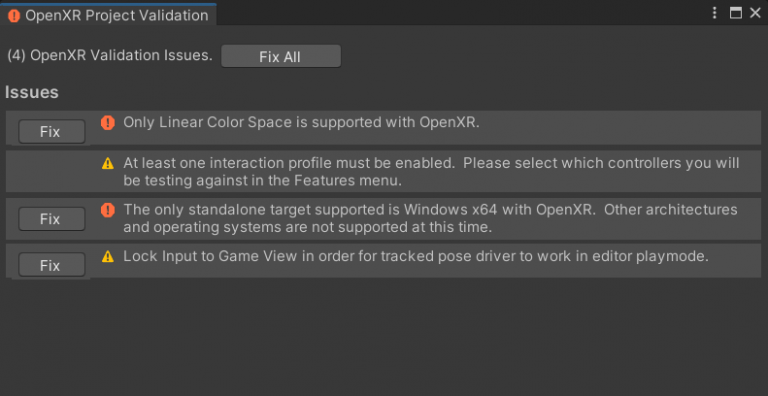
Task: Close the OpenXR Project Validation window
Action: (x=755, y=13)
